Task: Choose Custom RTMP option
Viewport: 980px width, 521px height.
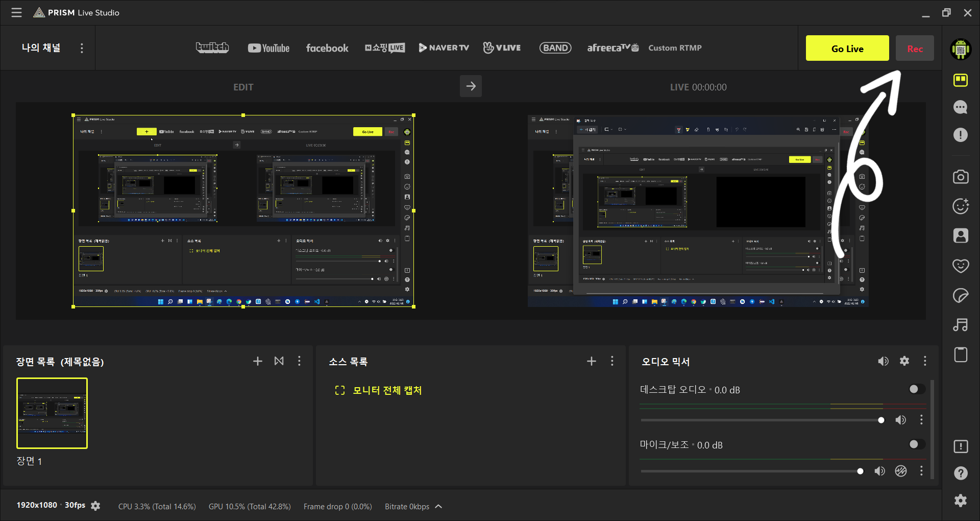Action: (x=675, y=48)
